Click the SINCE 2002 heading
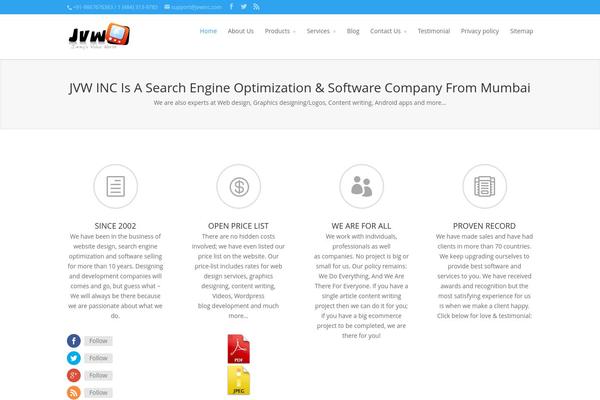 (x=115, y=226)
